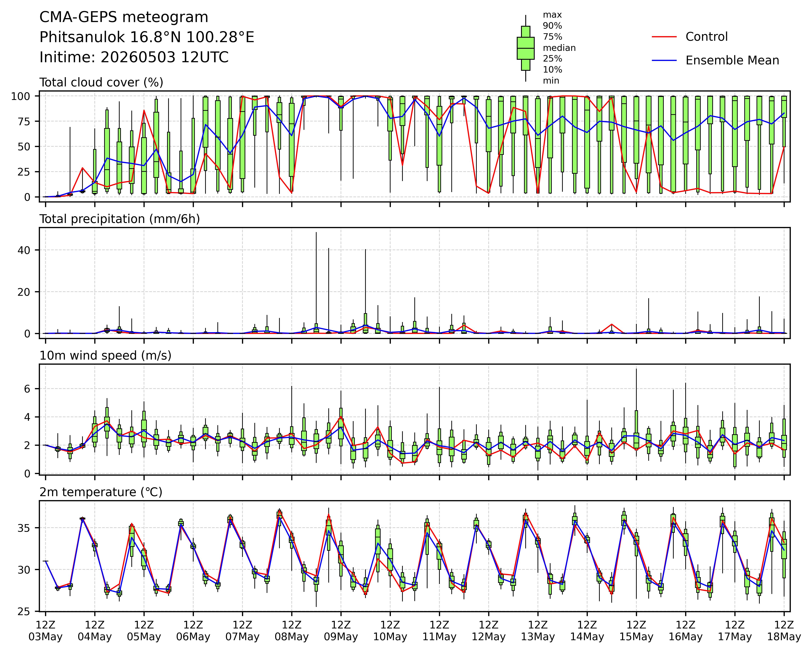Click the 12Z 13May time axis label

click(538, 631)
